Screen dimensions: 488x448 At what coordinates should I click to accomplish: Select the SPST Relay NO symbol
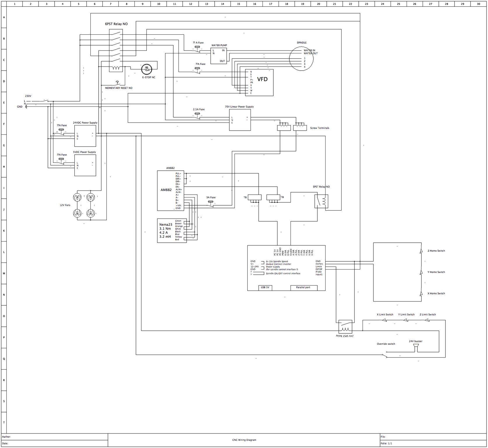coord(321,201)
